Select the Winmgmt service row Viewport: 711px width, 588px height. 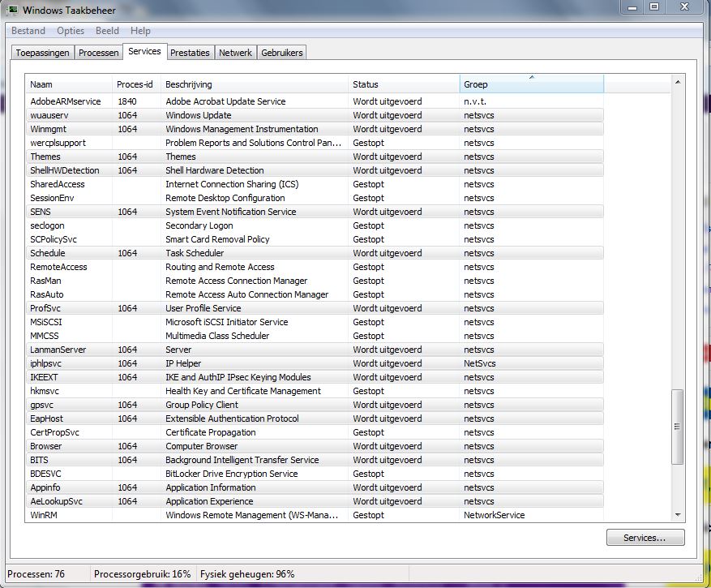pos(315,129)
